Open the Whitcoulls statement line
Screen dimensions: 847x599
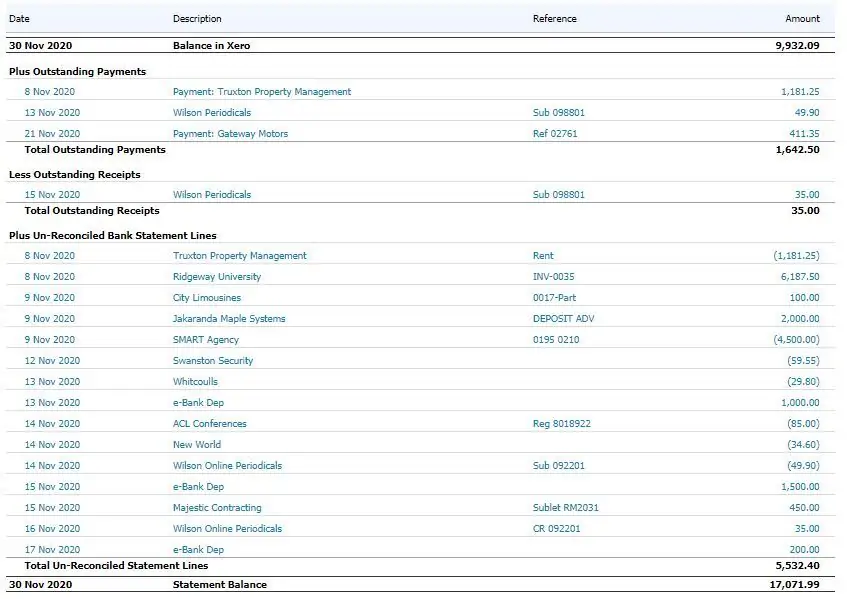click(x=195, y=382)
